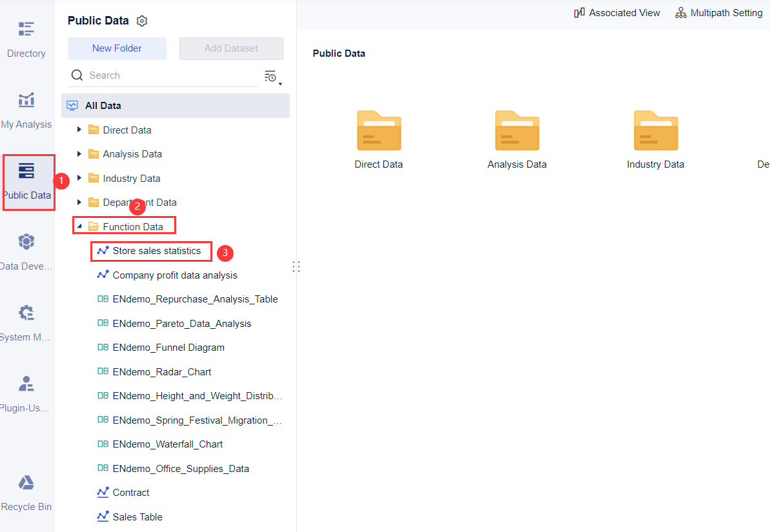Select My Analysis in the sidebar
This screenshot has height=532, width=770.
pos(26,111)
